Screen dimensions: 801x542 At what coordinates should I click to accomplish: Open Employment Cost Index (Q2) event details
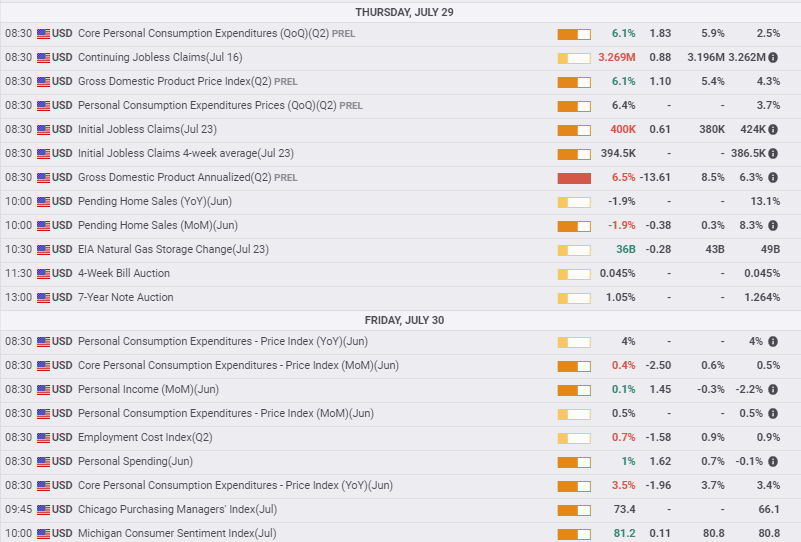coord(144,437)
